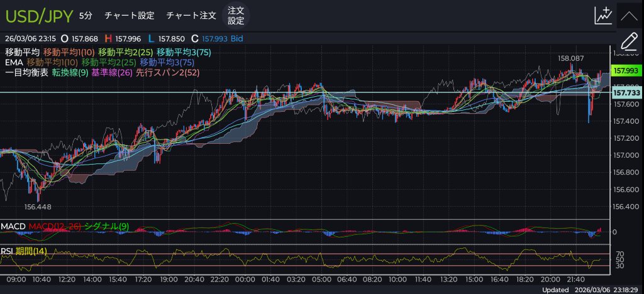This screenshot has width=644, height=294.
Task: Select the MACD indicator label
Action: point(13,226)
